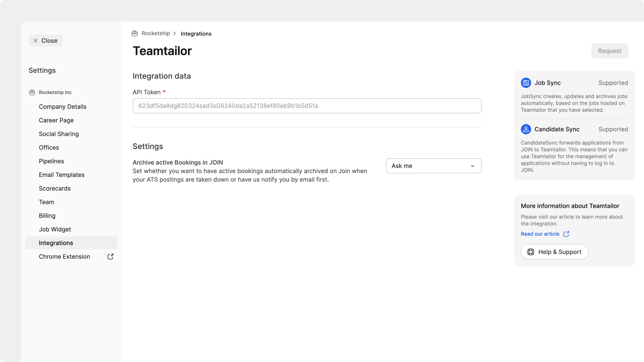Click the lifebuoy icon in Help & Support
Viewport: 644px width, 362px height.
point(530,252)
